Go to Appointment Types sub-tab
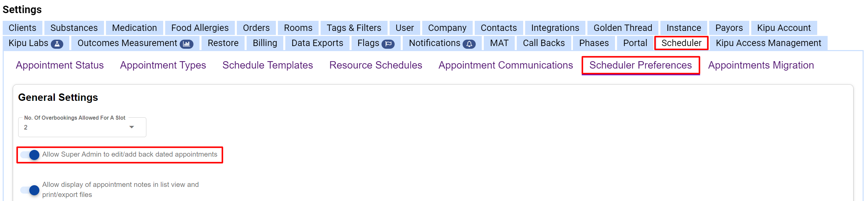 (x=163, y=65)
